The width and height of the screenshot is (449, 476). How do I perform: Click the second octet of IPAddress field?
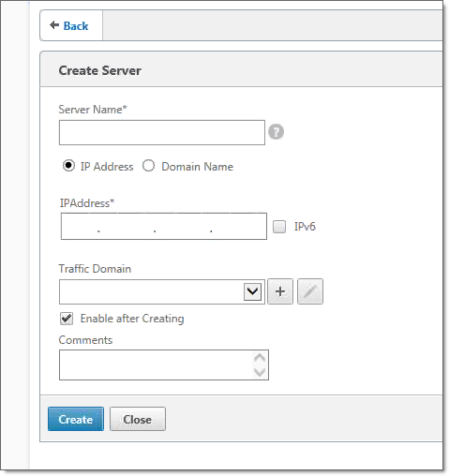tap(127, 227)
